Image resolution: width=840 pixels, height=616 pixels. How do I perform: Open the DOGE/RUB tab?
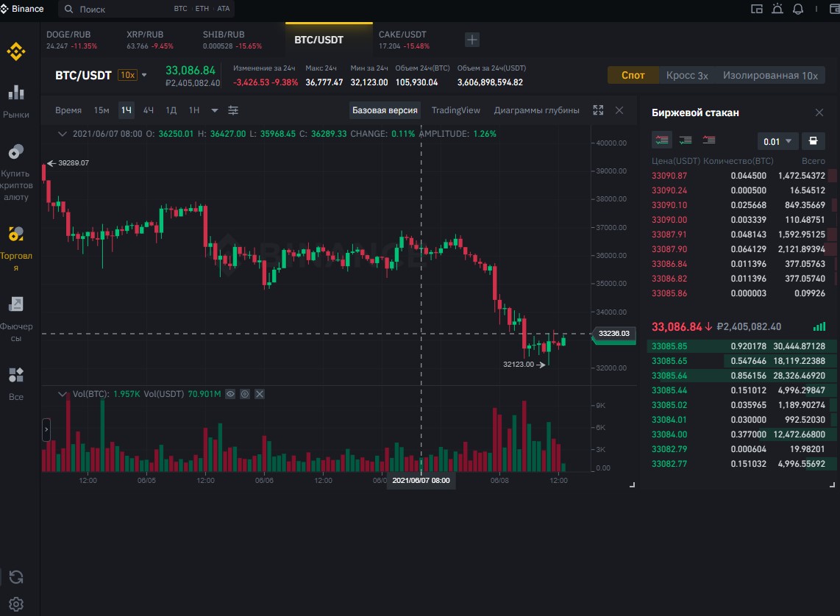point(71,40)
